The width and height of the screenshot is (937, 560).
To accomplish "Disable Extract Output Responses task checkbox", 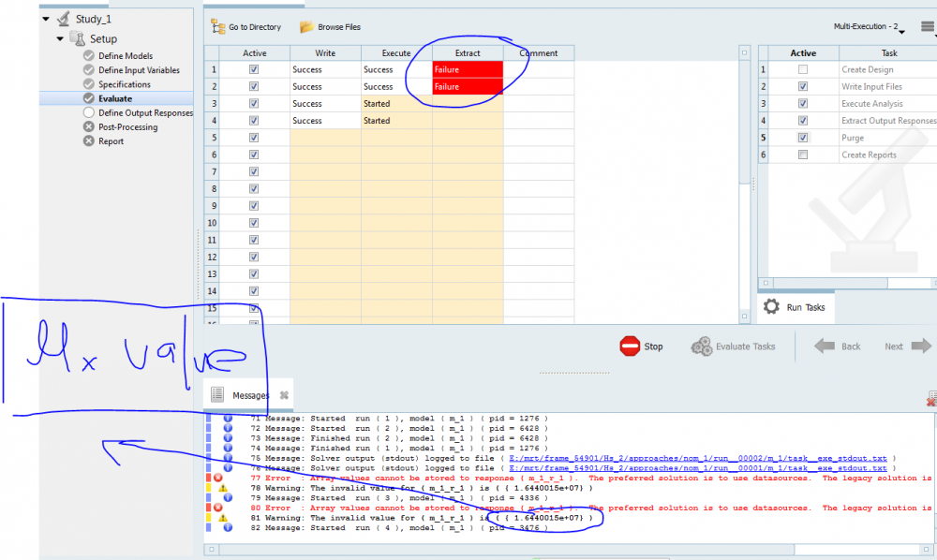I will coord(803,121).
